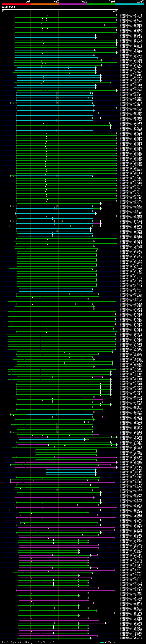Select subject UniRef100_Q9ZTK8

coord(131,53)
